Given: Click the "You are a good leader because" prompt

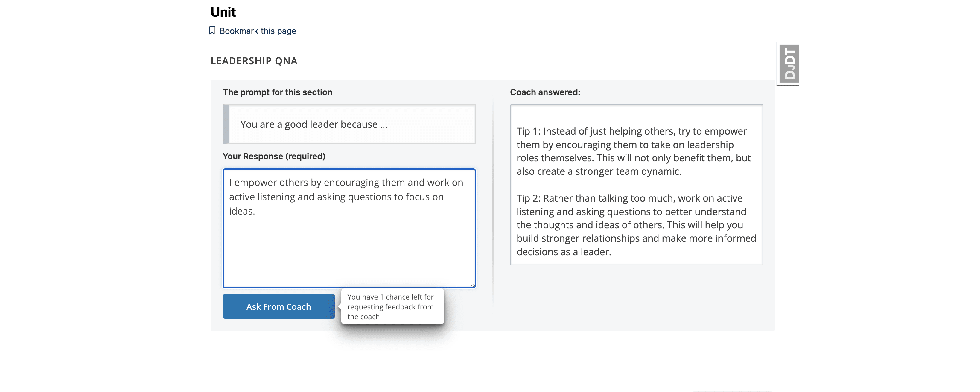Looking at the screenshot, I should [x=314, y=124].
